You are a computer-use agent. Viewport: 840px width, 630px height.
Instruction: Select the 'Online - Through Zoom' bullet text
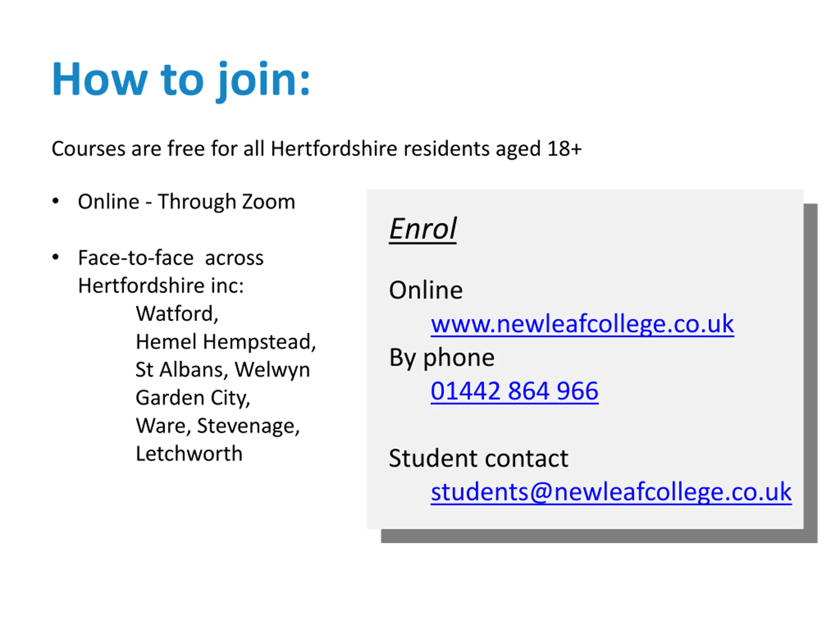[186, 202]
